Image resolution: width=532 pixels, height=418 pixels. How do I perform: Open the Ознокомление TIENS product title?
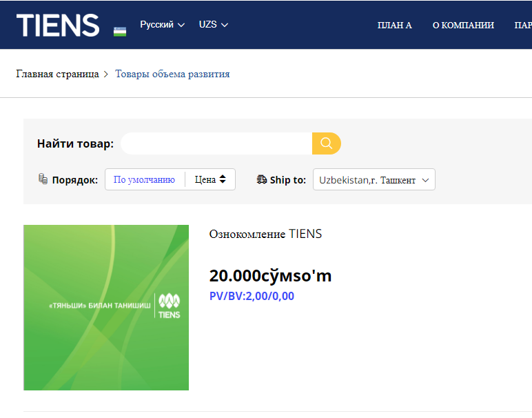(265, 234)
